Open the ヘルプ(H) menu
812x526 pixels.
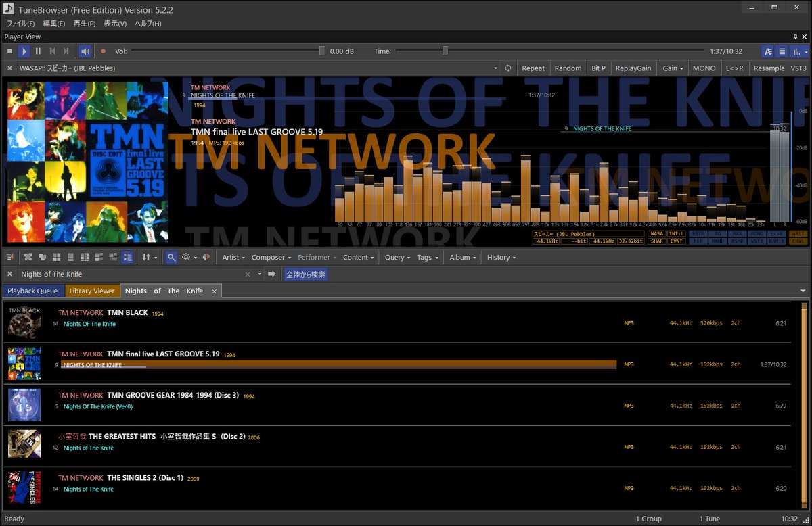pyautogui.click(x=148, y=24)
